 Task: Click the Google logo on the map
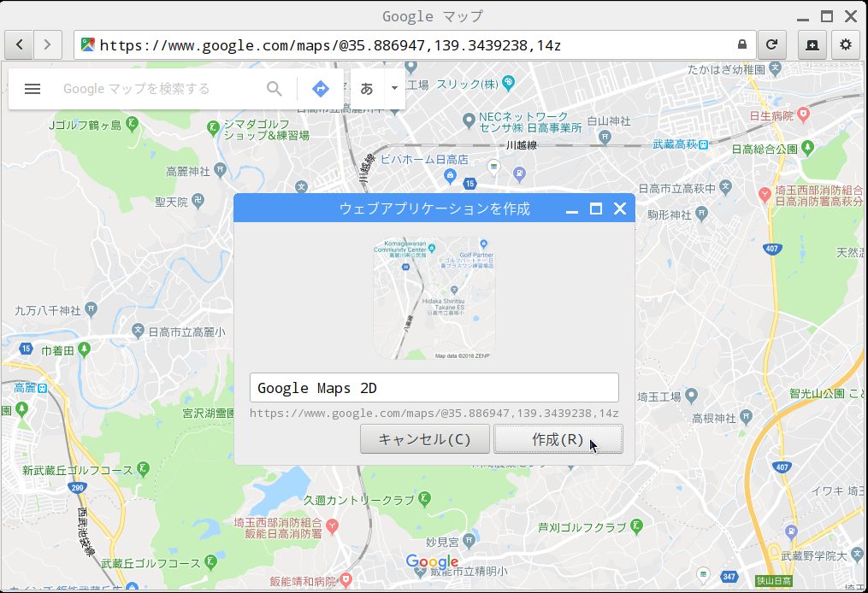tap(432, 562)
